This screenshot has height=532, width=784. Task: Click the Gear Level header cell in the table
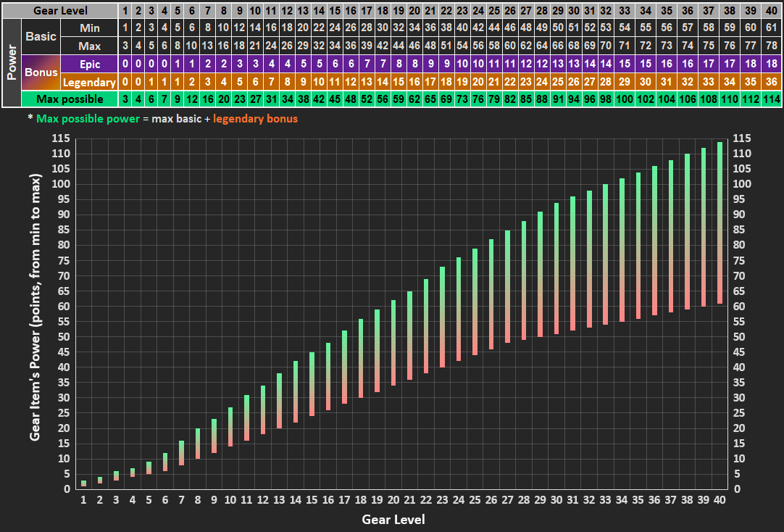click(x=59, y=10)
